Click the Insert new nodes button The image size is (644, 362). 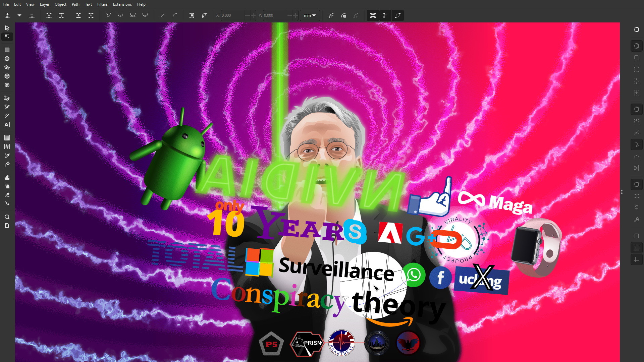(x=7, y=15)
